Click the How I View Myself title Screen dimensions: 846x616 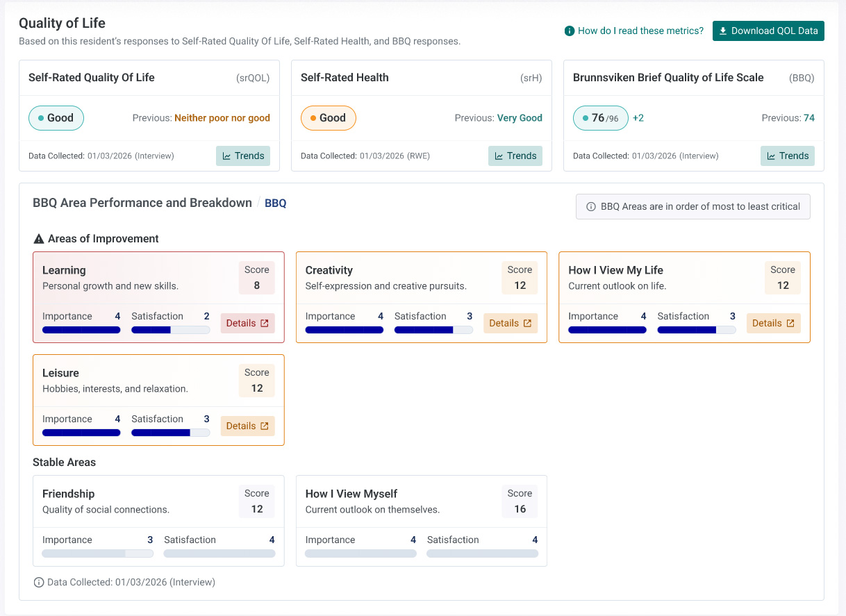[x=351, y=494]
